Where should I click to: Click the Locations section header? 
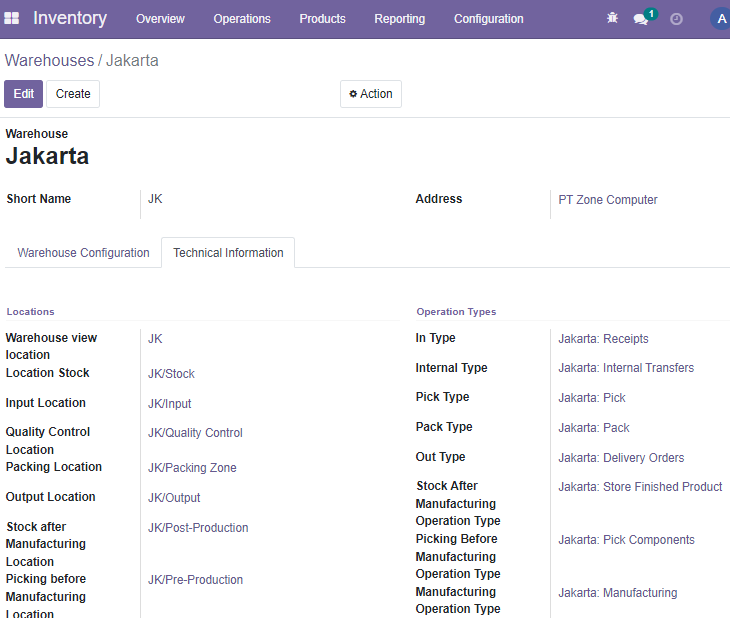30,312
